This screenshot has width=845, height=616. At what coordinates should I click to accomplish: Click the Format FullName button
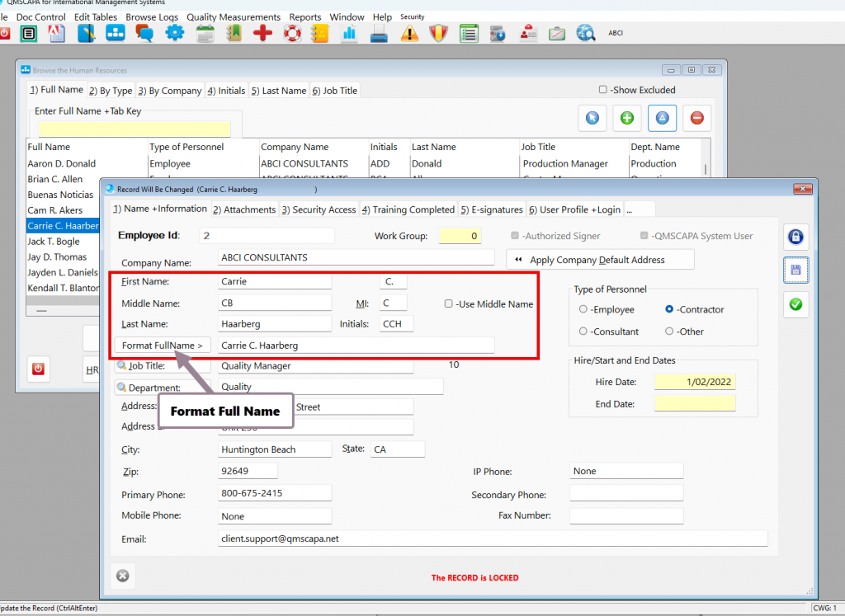click(162, 345)
